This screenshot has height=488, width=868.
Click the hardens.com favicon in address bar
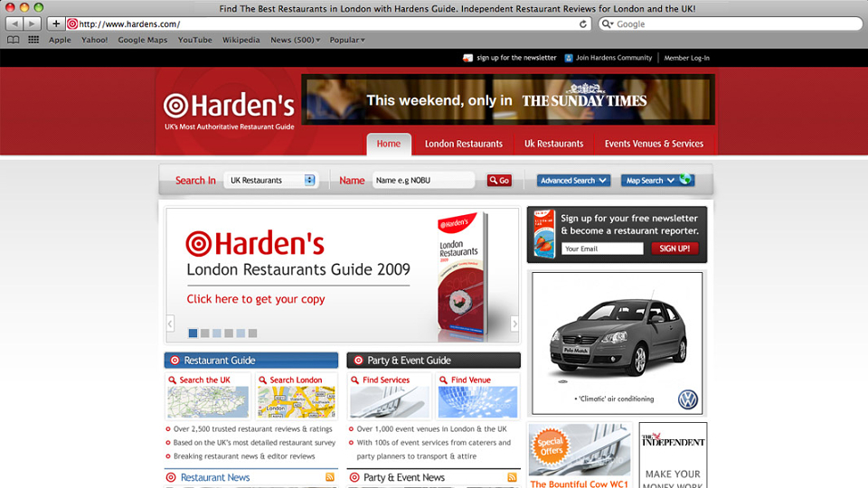pos(72,23)
